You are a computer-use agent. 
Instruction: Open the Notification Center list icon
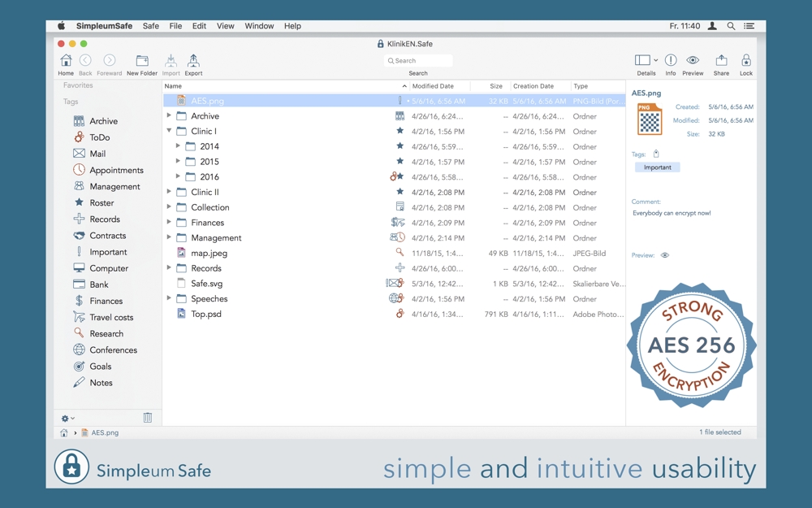(x=749, y=26)
